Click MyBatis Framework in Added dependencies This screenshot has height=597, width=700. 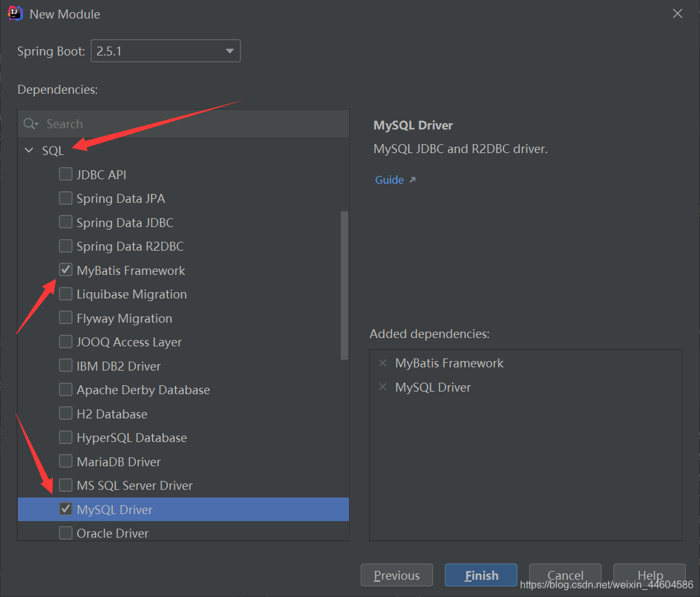(x=449, y=363)
